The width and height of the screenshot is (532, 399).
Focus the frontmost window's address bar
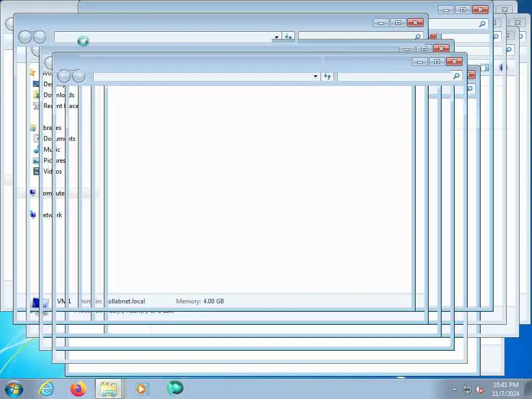tap(207, 76)
